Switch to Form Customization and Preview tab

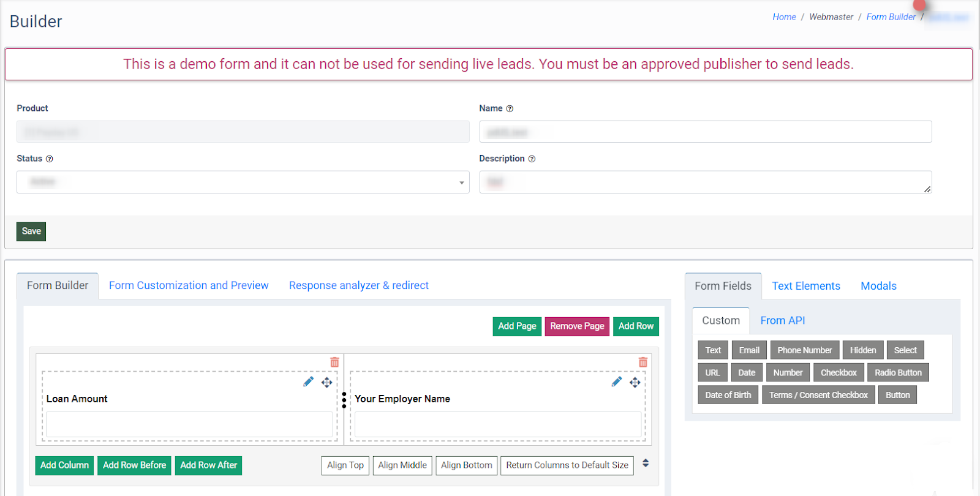pyautogui.click(x=189, y=285)
